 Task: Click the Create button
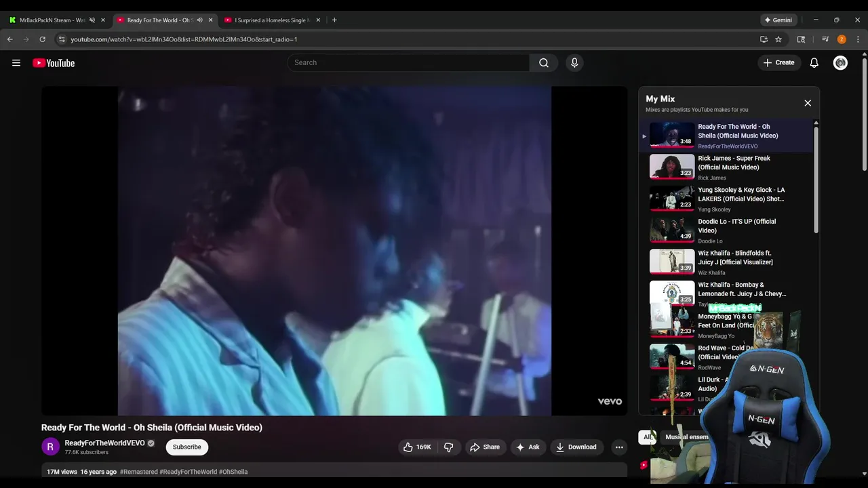pyautogui.click(x=779, y=62)
